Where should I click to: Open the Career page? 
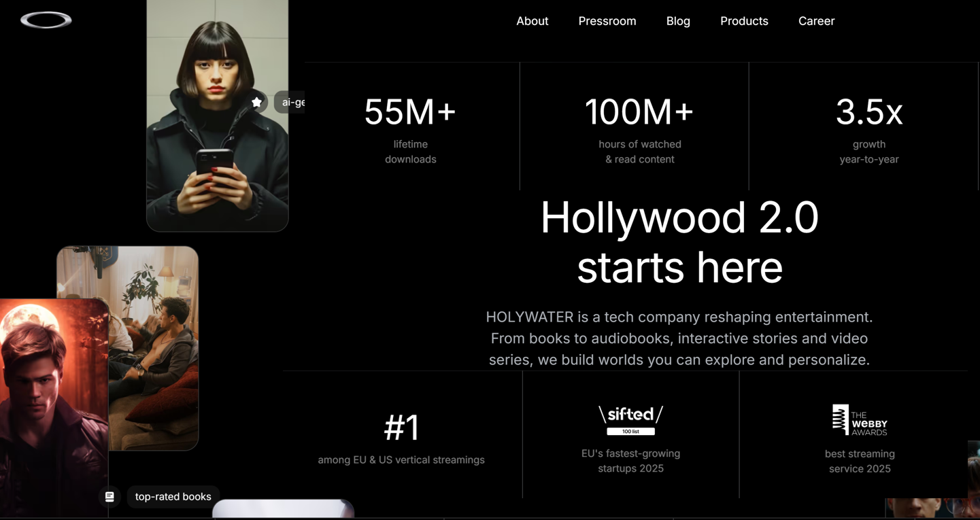816,21
